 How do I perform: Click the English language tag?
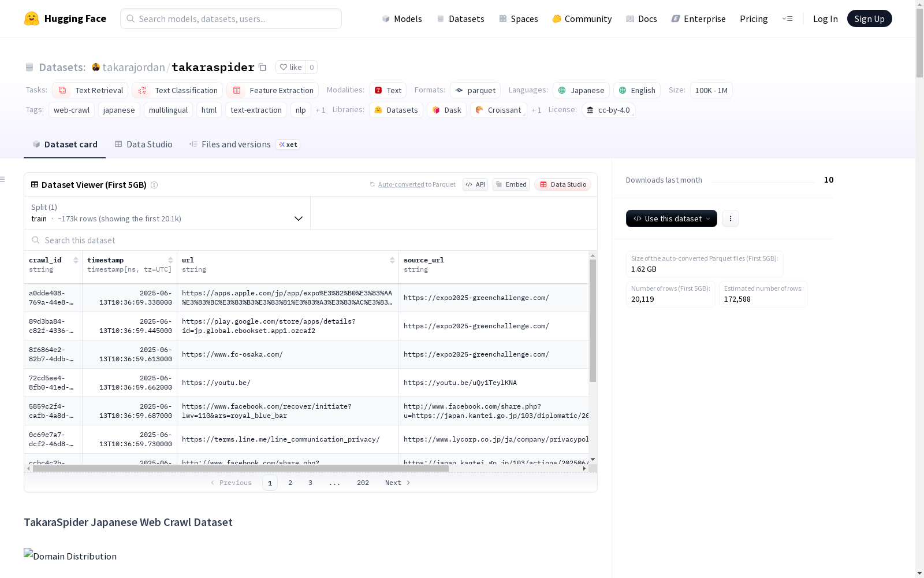coord(637,90)
